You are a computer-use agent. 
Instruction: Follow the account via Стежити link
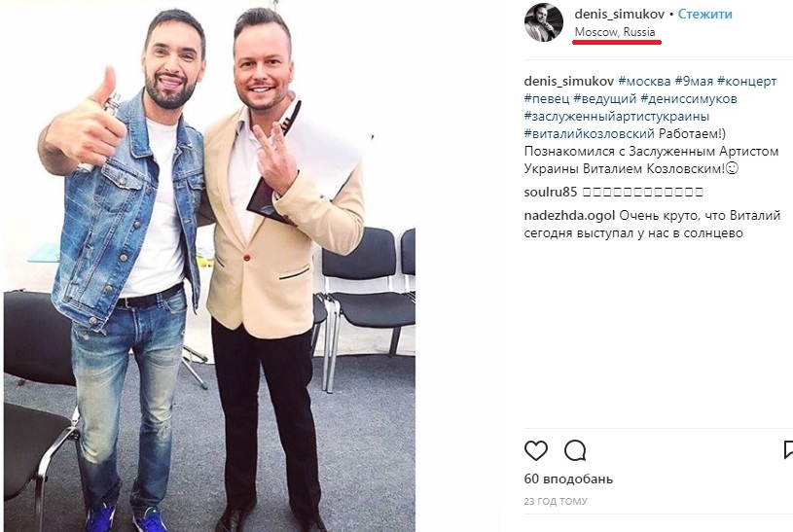pos(704,15)
